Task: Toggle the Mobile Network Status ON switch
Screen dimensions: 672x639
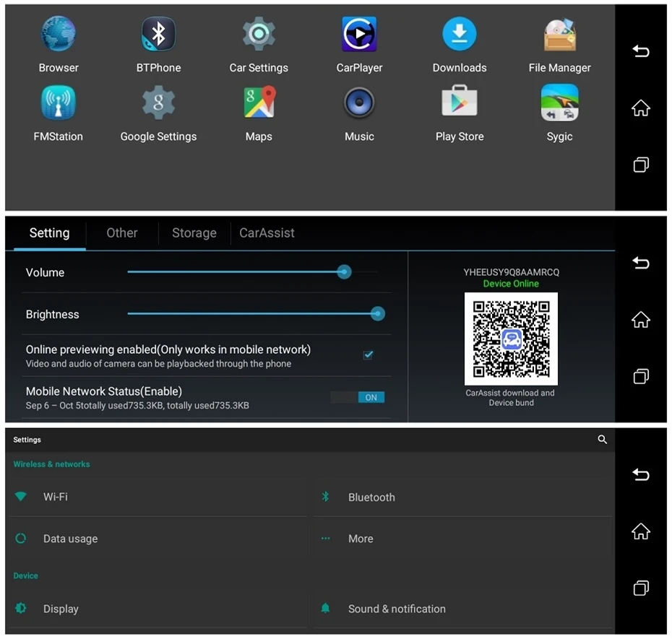Action: point(358,397)
